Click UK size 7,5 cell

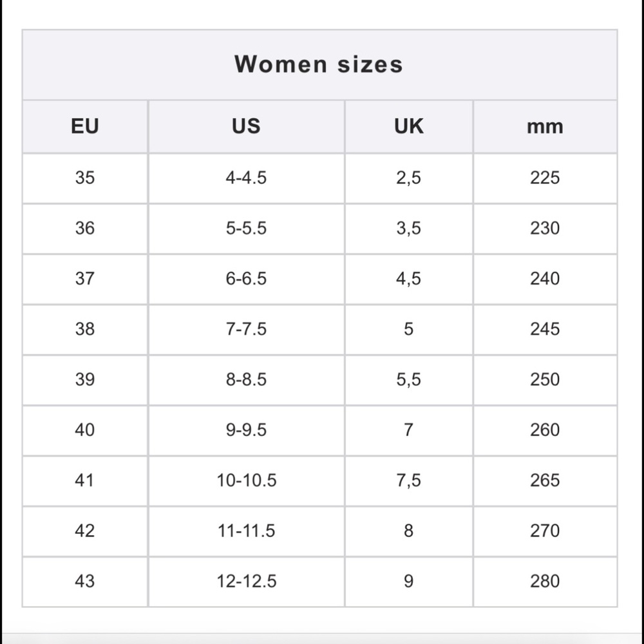[x=409, y=480]
